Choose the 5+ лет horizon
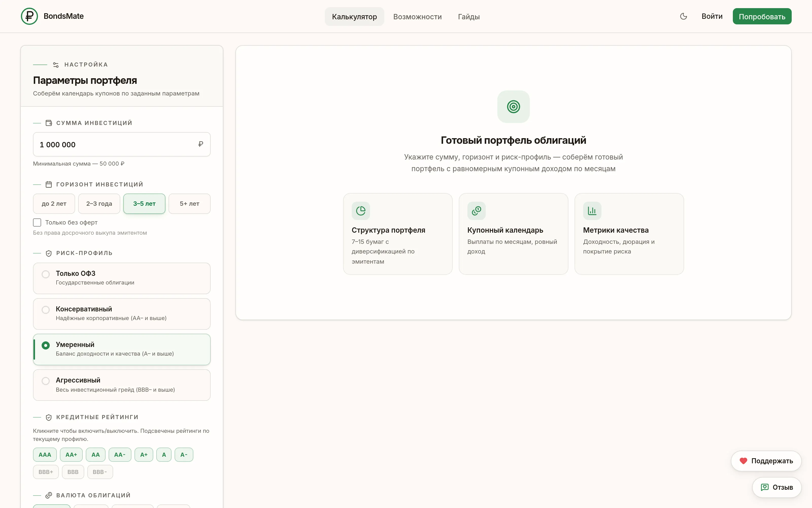Screen dimensions: 812x508 [x=190, y=204]
